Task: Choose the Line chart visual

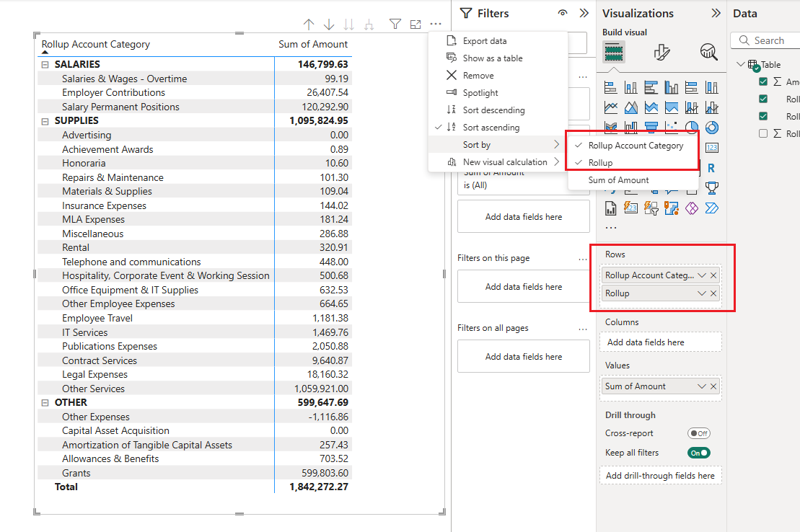Action: tap(611, 107)
